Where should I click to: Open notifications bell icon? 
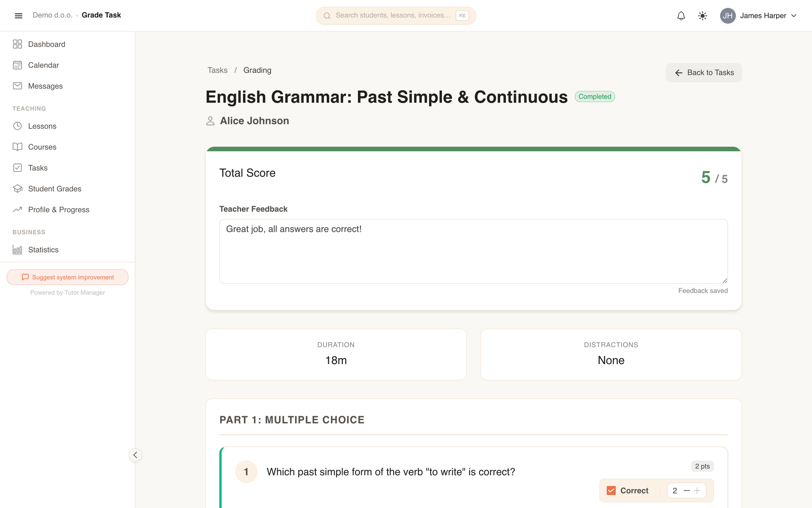tap(681, 16)
